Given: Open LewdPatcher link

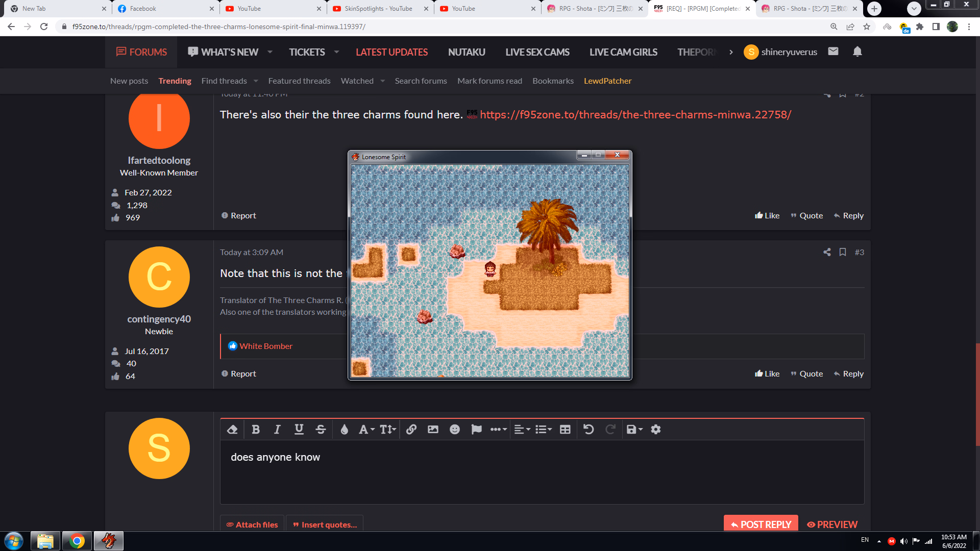Looking at the screenshot, I should pyautogui.click(x=607, y=81).
